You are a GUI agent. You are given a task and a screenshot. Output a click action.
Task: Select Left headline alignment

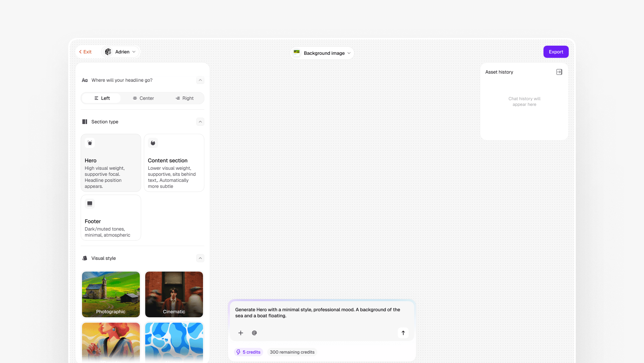102,98
